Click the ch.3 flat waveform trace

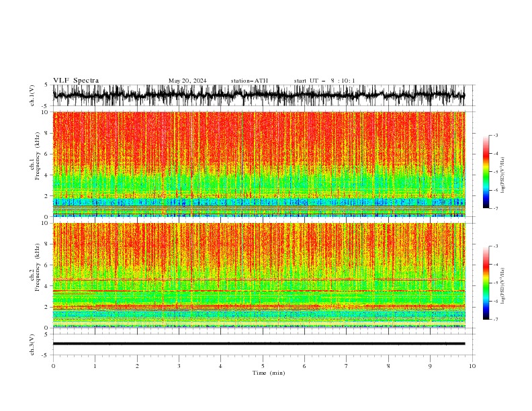coord(259,344)
